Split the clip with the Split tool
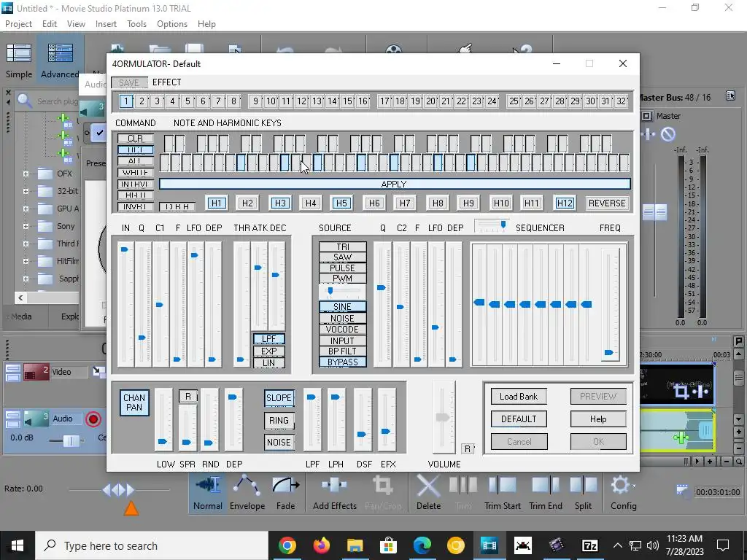This screenshot has height=560, width=747. coord(583,494)
